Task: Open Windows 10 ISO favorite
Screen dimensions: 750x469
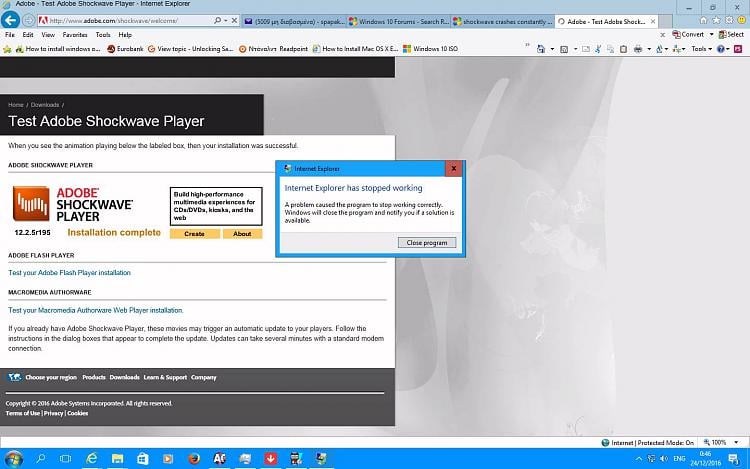Action: pos(430,49)
